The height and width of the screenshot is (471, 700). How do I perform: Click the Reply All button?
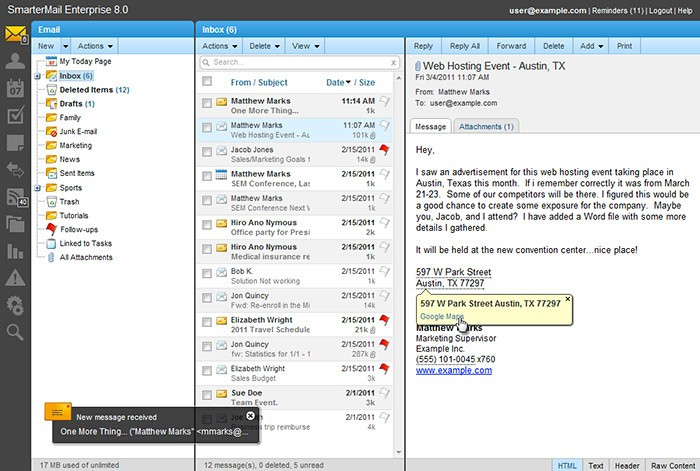pyautogui.click(x=465, y=46)
